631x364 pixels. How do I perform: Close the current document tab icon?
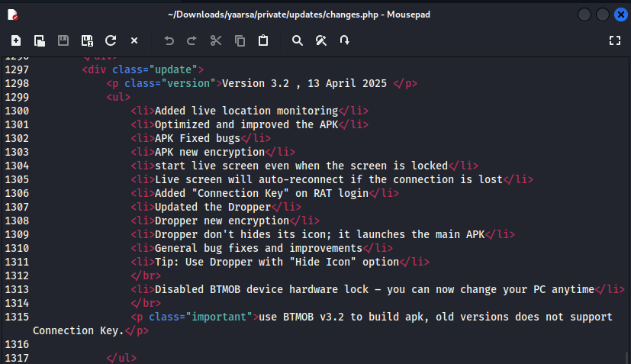(134, 40)
